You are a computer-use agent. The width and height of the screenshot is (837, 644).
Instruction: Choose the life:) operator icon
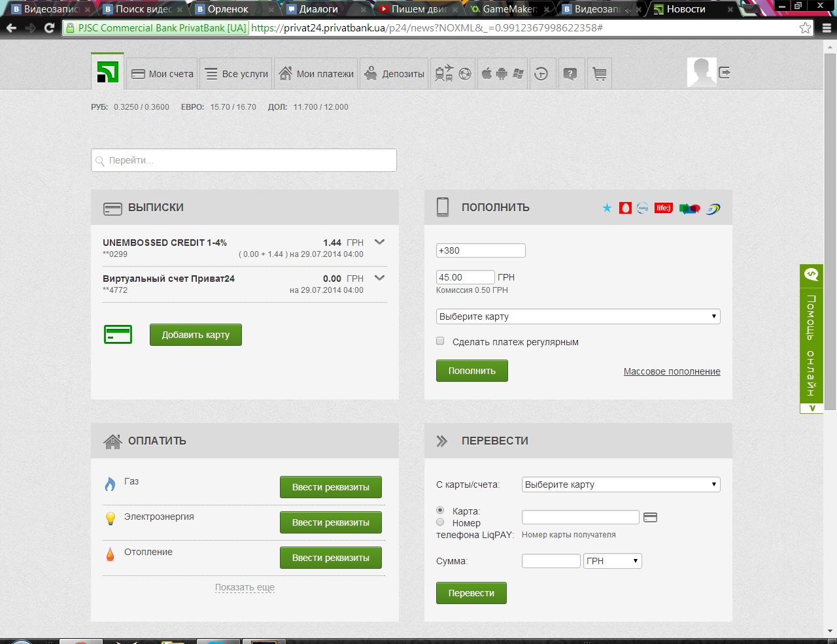664,208
